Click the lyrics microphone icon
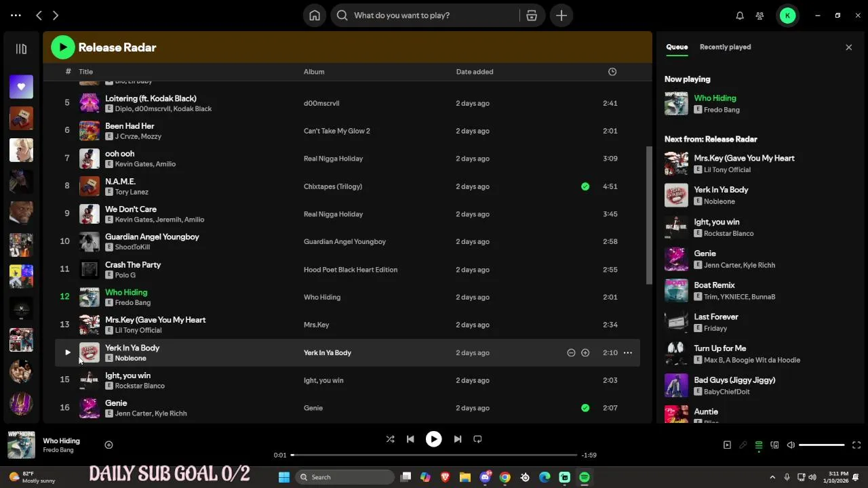The height and width of the screenshot is (488, 868). [x=743, y=445]
